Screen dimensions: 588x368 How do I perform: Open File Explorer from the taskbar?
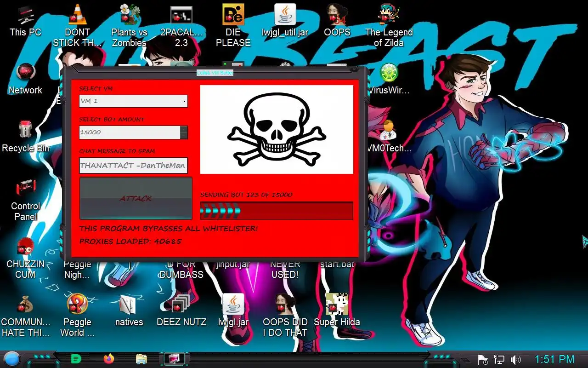point(141,359)
